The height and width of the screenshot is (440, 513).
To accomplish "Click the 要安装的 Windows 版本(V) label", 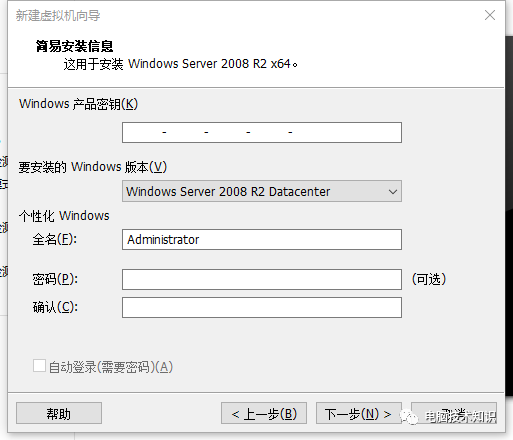I will (93, 167).
